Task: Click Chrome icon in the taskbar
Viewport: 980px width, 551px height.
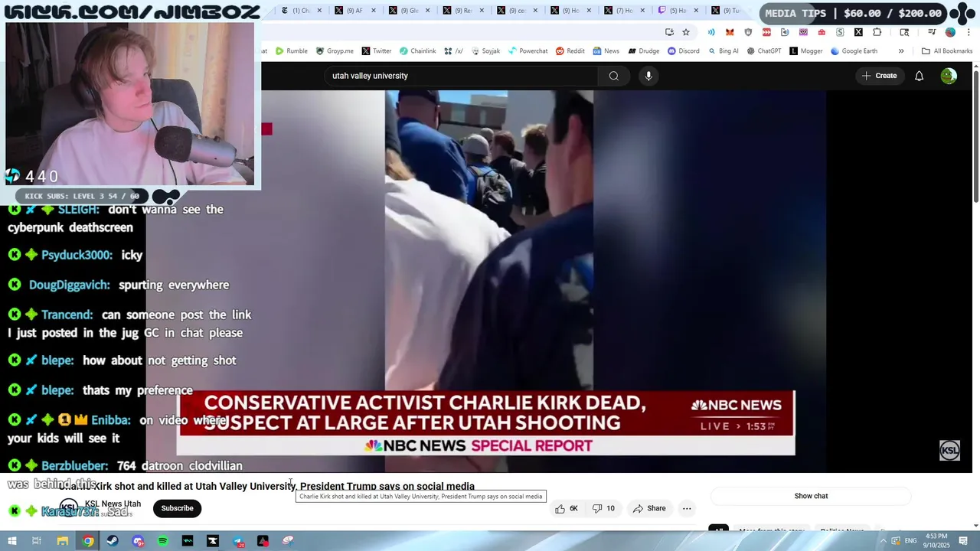Action: tap(88, 541)
